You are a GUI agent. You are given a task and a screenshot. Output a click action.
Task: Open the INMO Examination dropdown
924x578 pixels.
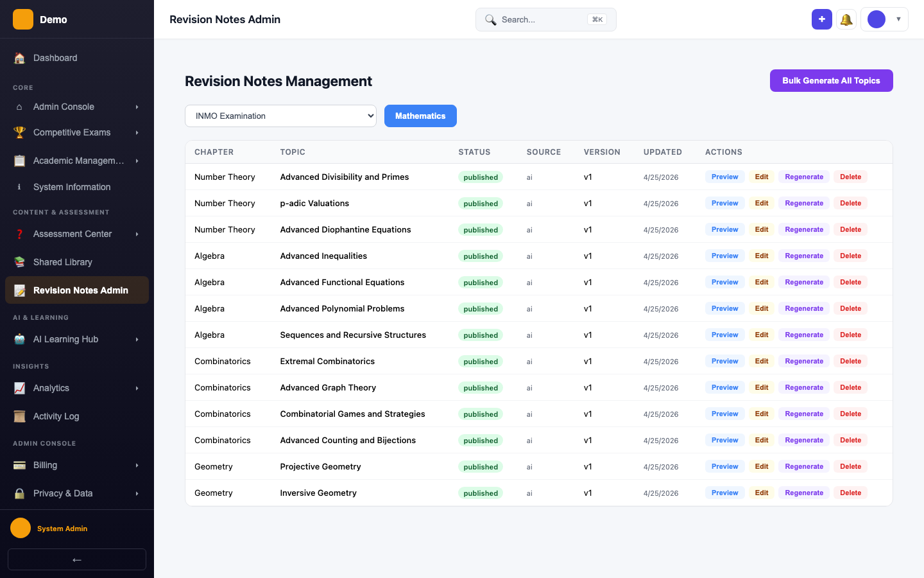[280, 116]
